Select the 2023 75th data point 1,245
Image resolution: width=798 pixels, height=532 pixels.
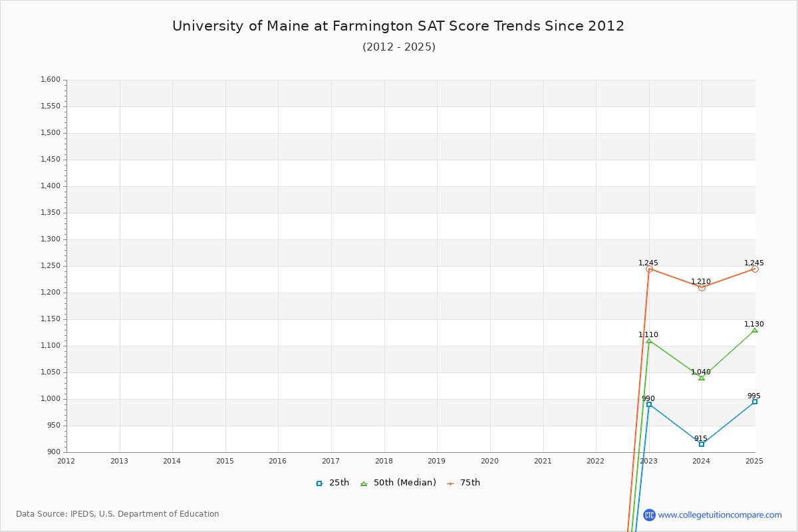tap(649, 269)
